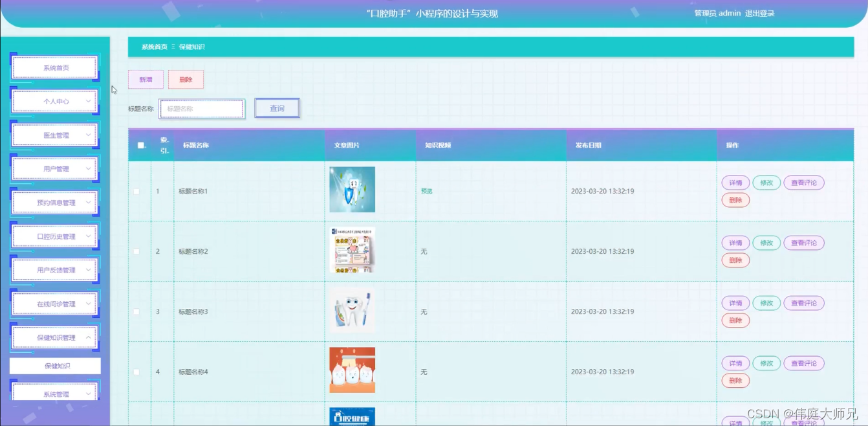Open the tooth and toothbrush thumbnail of 标题名称3
Screen dimensions: 868x426
(x=352, y=310)
